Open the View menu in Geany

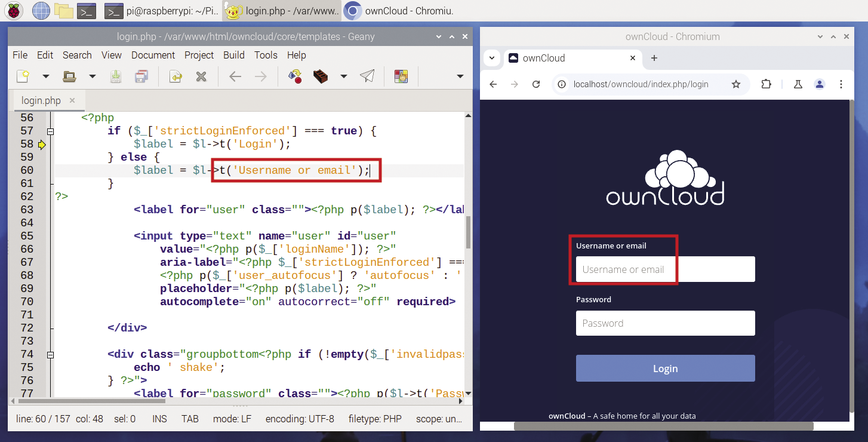111,55
